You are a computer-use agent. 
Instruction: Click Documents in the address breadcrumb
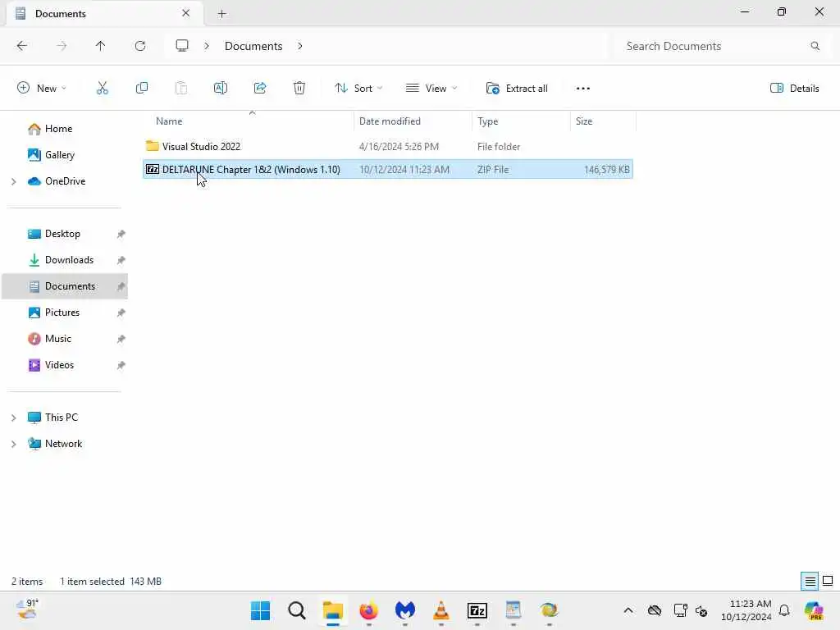(253, 46)
